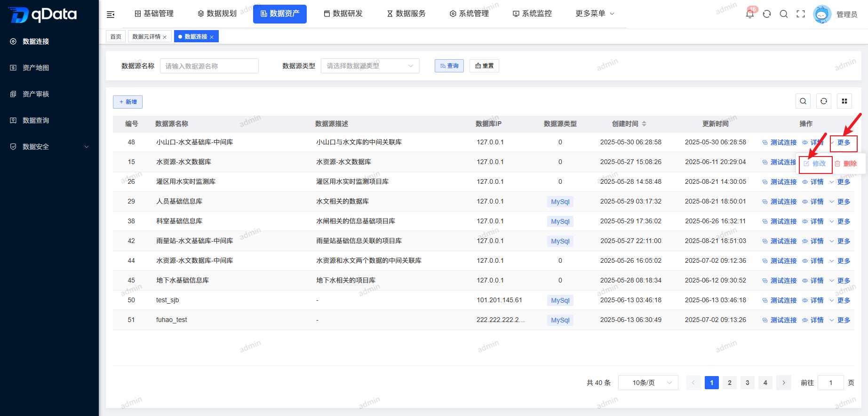Expand 更多 for 地下水基础信息库
The image size is (868, 416).
(x=840, y=281)
